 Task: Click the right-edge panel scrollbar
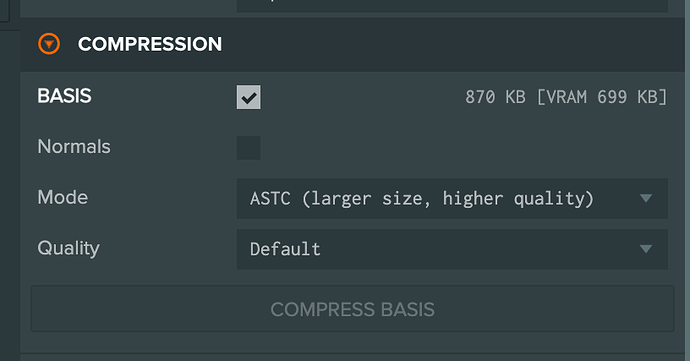687,180
